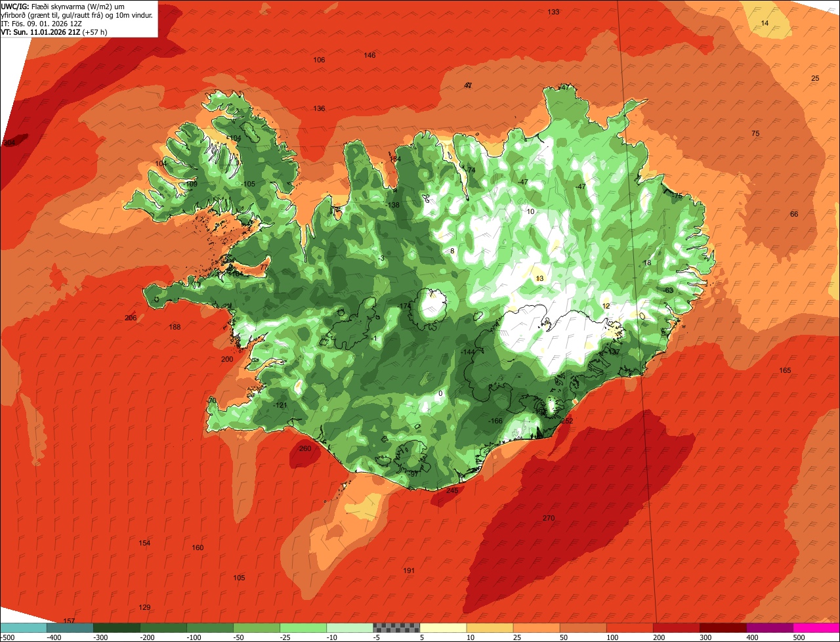Click the magenta swatch above 500
The image size is (840, 642).
click(x=816, y=628)
